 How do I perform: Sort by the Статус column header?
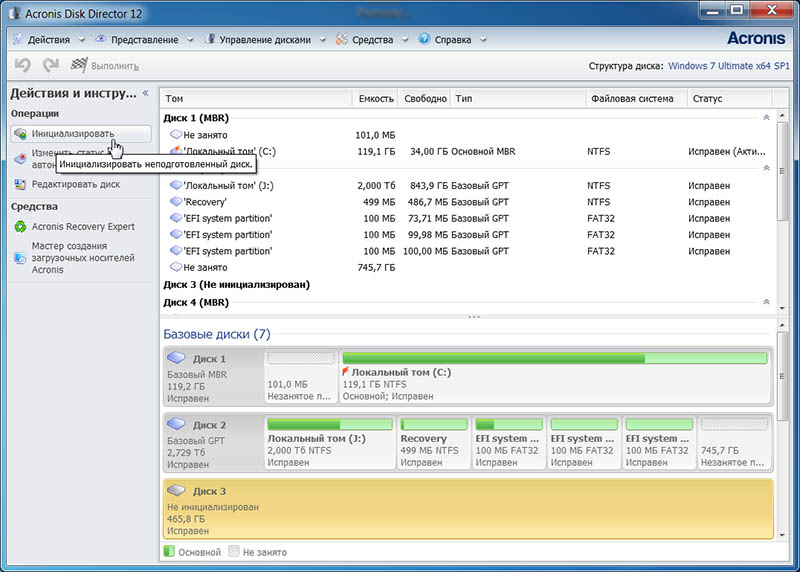(730, 98)
